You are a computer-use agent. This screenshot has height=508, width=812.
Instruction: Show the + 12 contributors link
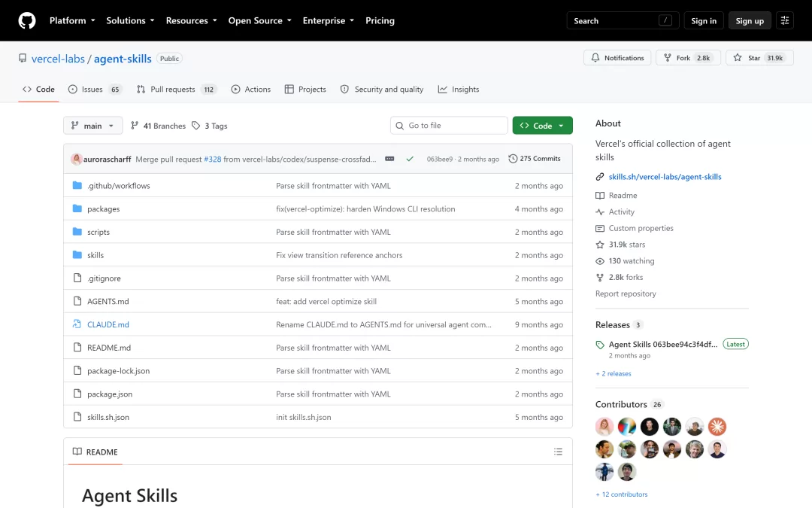pos(622,494)
